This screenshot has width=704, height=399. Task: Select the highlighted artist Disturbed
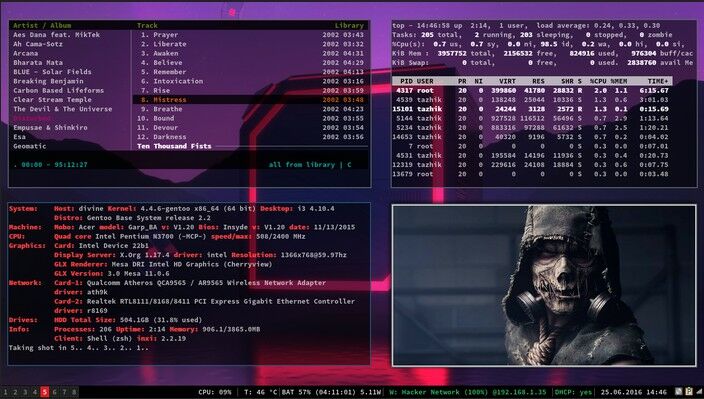(32, 118)
